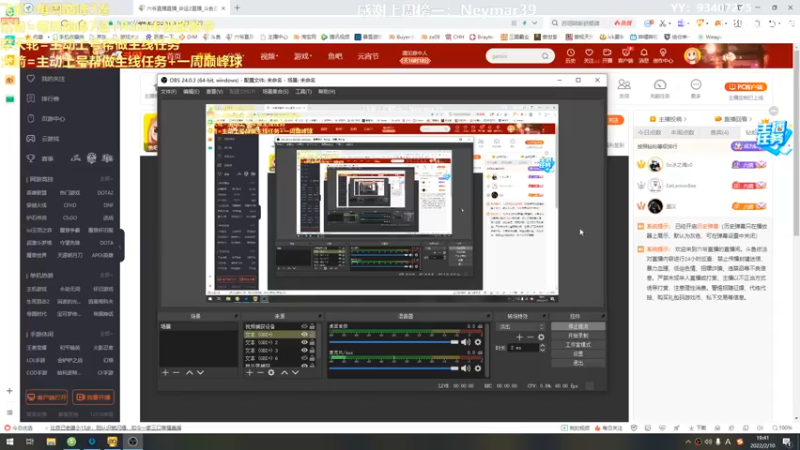Toggle visibility of highlighted text (GDI+) source
The height and width of the screenshot is (450, 800).
pyautogui.click(x=305, y=335)
